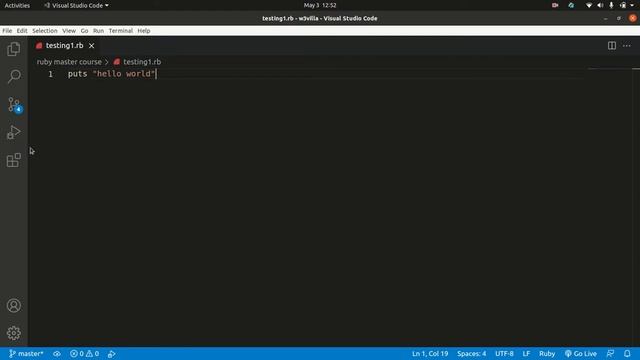Open the Edit menu

pos(22,31)
